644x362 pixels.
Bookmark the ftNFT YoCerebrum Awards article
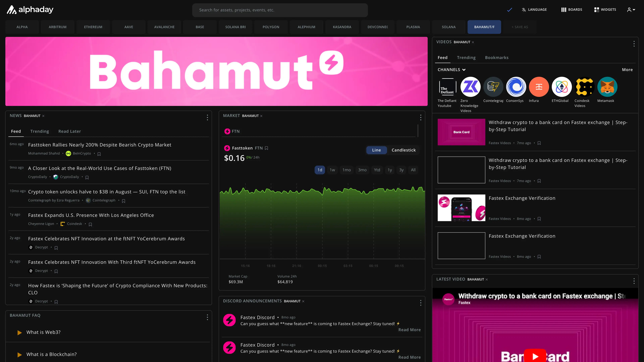click(x=56, y=248)
